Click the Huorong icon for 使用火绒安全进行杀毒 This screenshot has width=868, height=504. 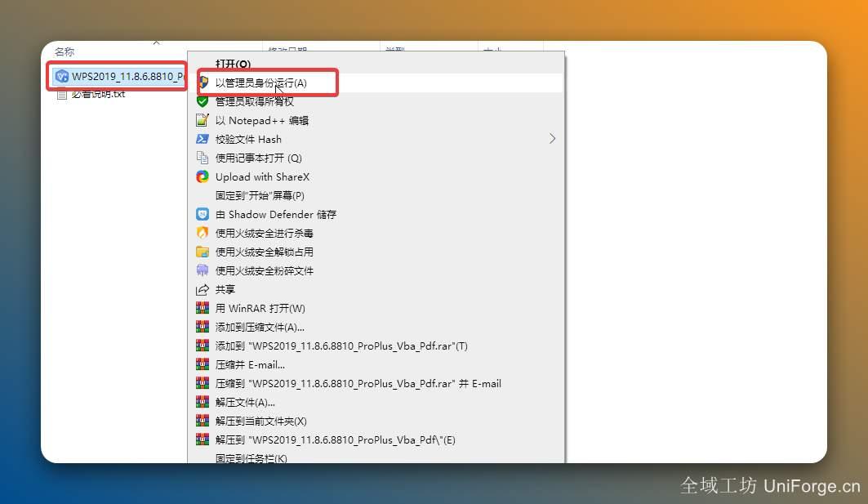203,233
